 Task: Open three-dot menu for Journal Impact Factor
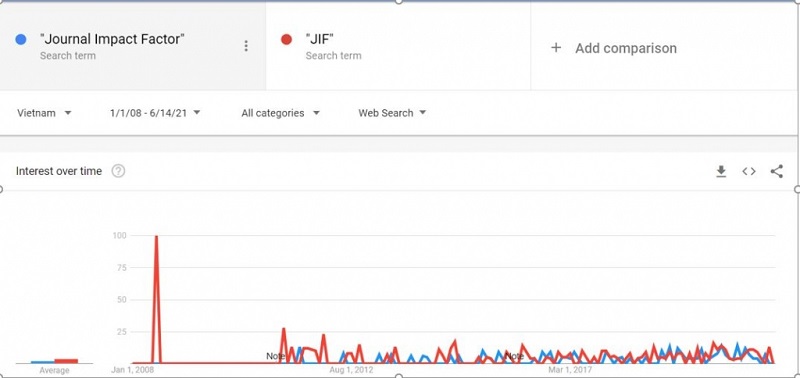pyautogui.click(x=246, y=46)
